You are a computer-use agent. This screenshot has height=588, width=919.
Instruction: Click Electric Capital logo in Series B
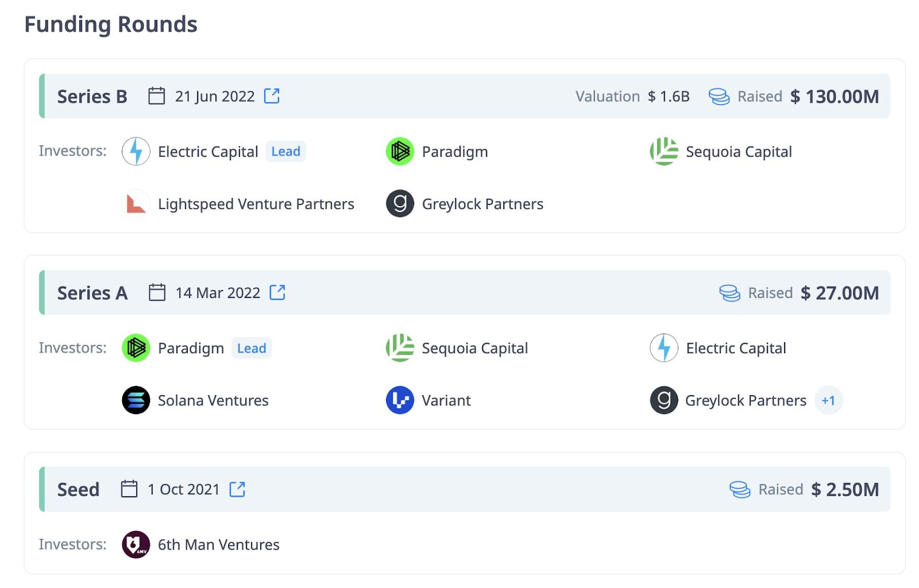pyautogui.click(x=136, y=152)
